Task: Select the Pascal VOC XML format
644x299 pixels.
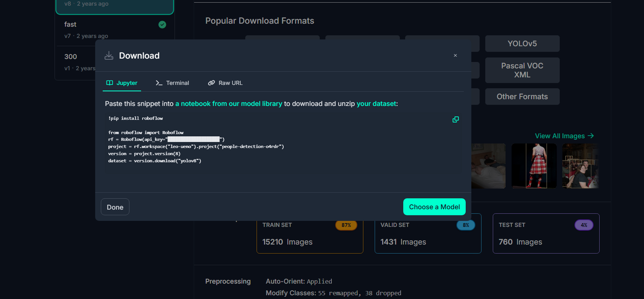Action: (x=522, y=70)
